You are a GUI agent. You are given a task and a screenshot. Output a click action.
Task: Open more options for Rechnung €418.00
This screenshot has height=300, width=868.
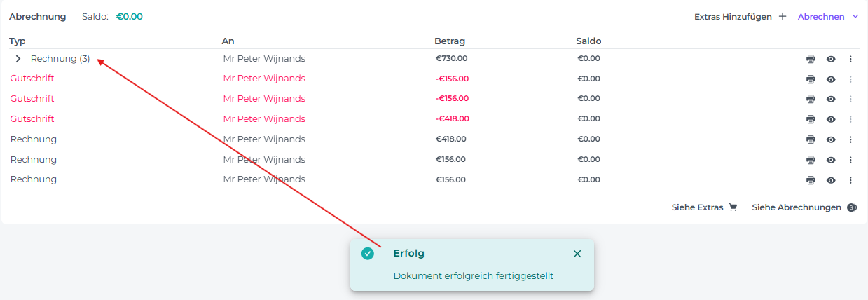(x=850, y=139)
